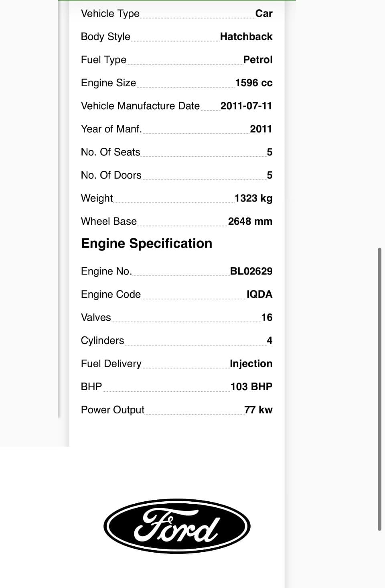This screenshot has height=588, width=385.
Task: Click the vertical page scrollbar
Action: (x=379, y=389)
